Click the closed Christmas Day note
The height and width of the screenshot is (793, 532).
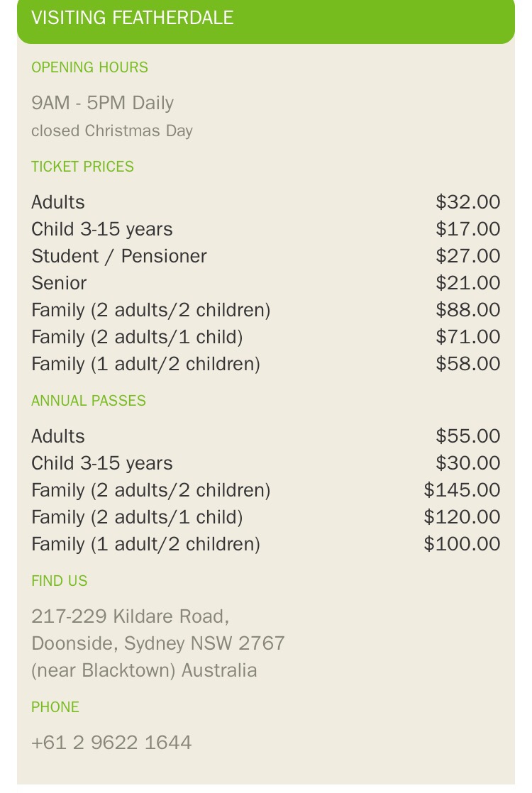tap(112, 131)
